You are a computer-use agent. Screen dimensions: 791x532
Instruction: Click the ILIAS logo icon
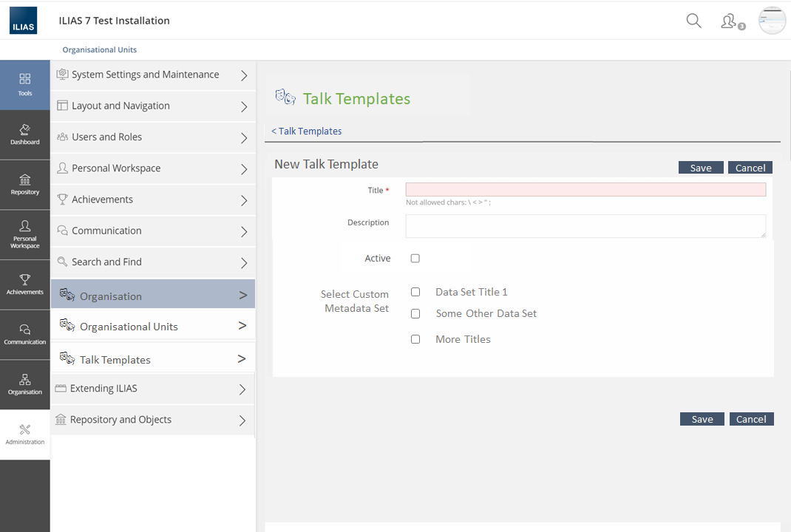pyautogui.click(x=23, y=21)
